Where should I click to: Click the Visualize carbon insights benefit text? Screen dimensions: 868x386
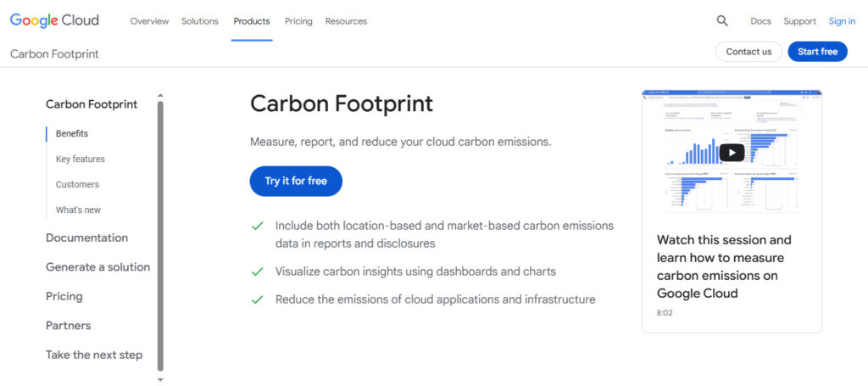point(415,271)
